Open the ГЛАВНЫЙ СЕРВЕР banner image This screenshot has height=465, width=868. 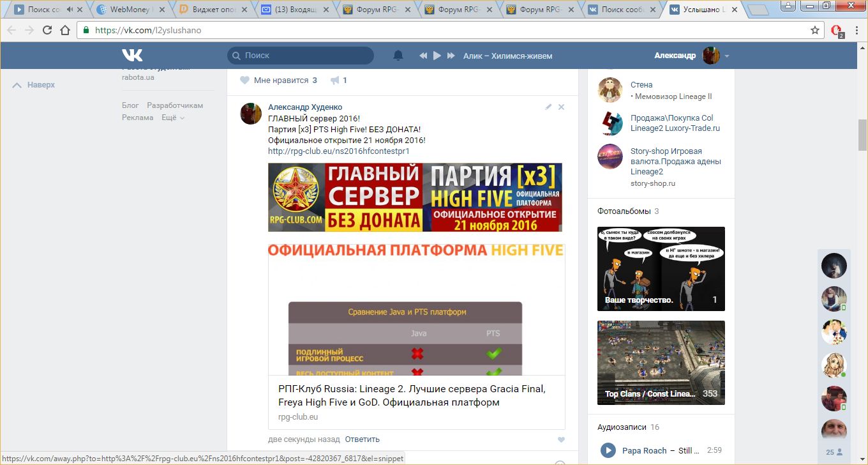point(415,197)
